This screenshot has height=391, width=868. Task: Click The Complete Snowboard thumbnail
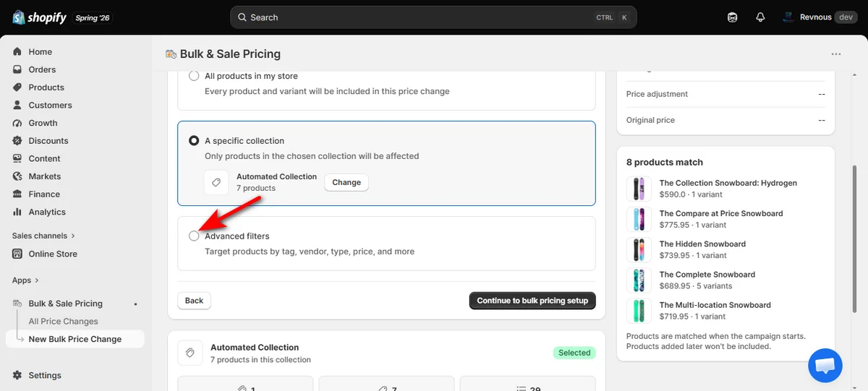(638, 280)
